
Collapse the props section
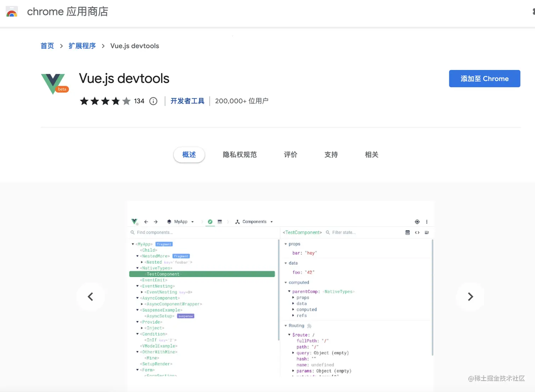click(x=286, y=244)
